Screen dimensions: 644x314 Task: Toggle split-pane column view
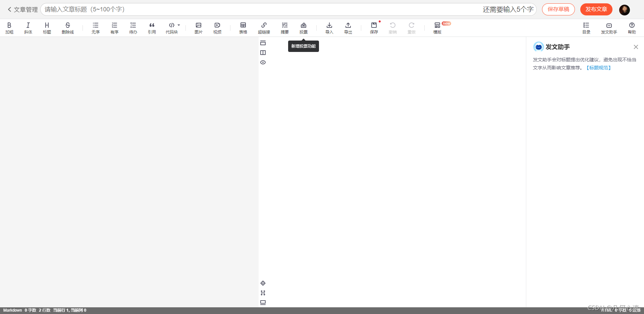(263, 53)
